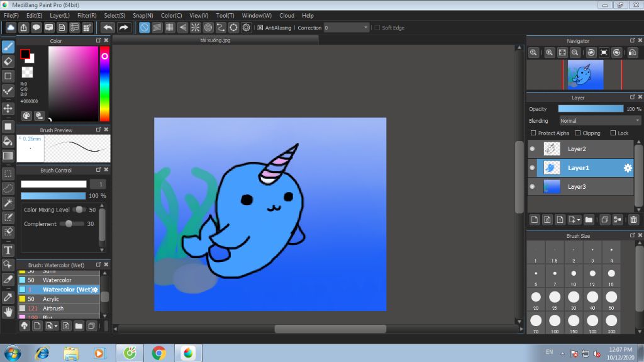Choose brush size 20 preset

coord(536,299)
